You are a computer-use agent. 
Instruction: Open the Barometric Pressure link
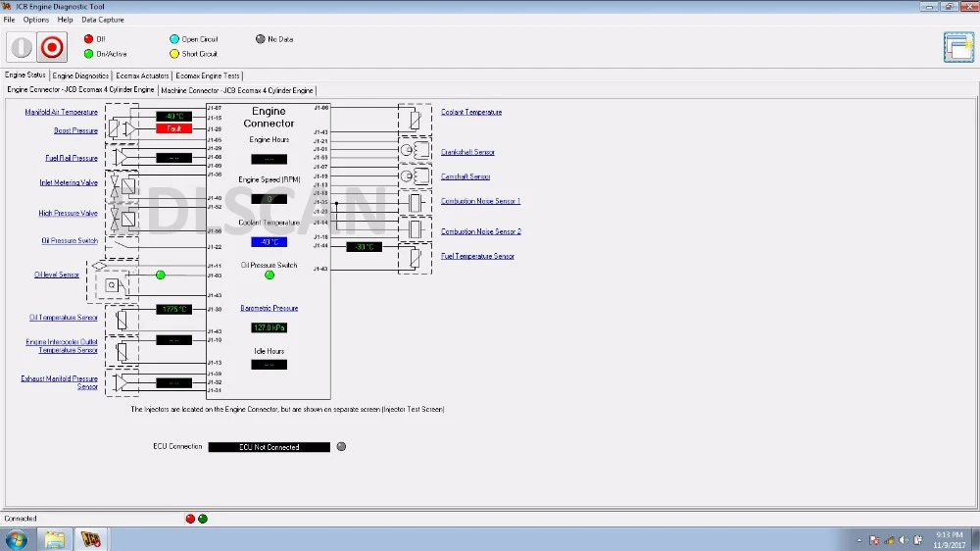click(269, 308)
